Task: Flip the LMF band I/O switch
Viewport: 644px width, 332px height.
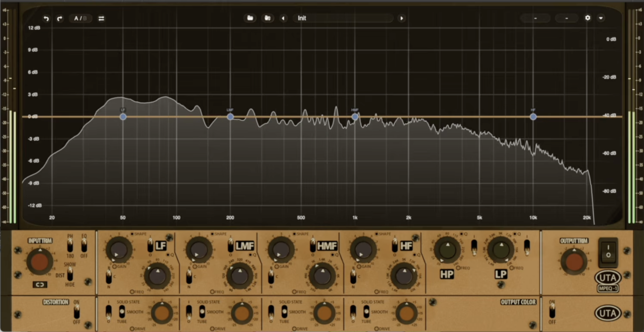Action: tap(231, 245)
